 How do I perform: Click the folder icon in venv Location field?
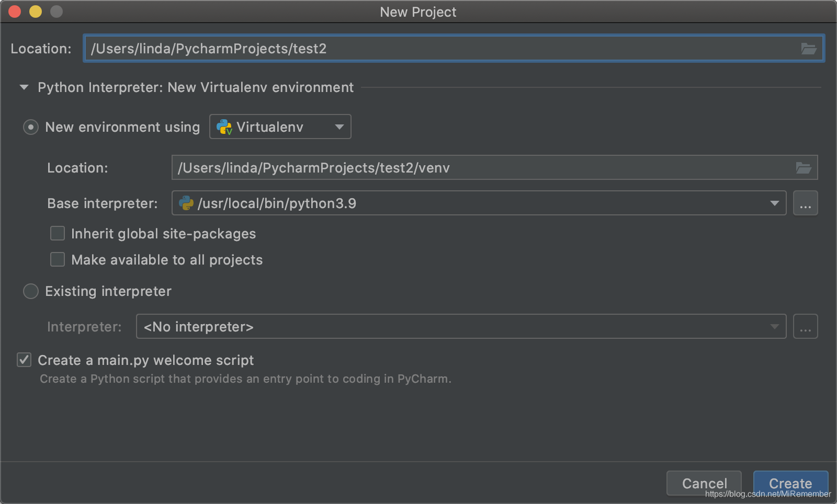click(x=803, y=168)
